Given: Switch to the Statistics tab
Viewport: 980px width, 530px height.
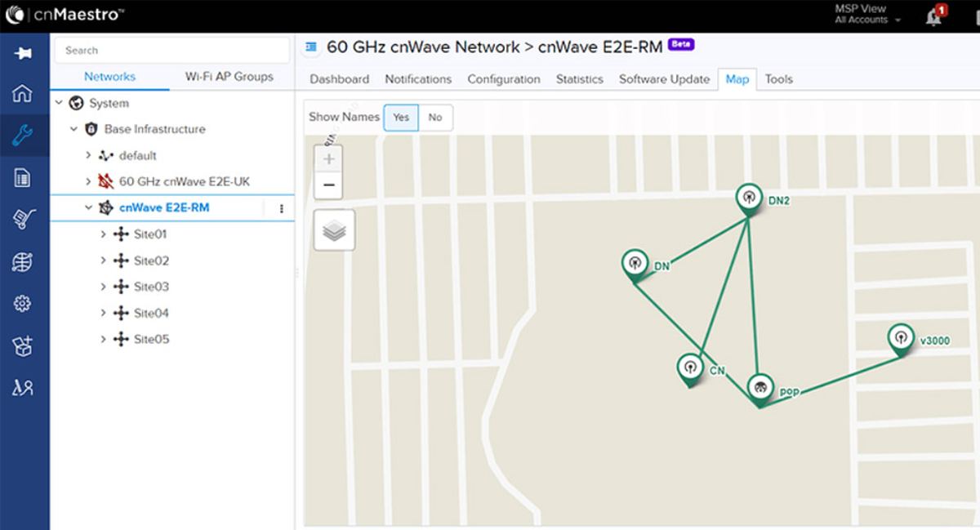Looking at the screenshot, I should coord(580,79).
